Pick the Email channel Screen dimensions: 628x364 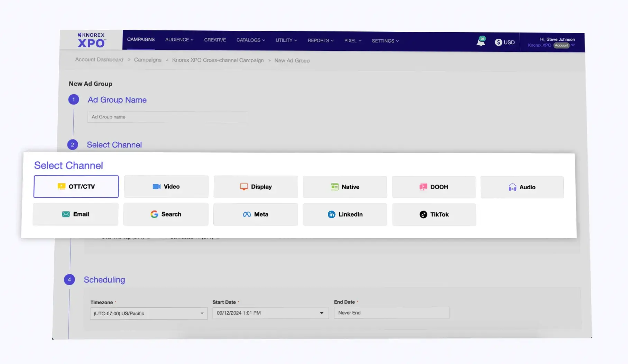tap(75, 214)
